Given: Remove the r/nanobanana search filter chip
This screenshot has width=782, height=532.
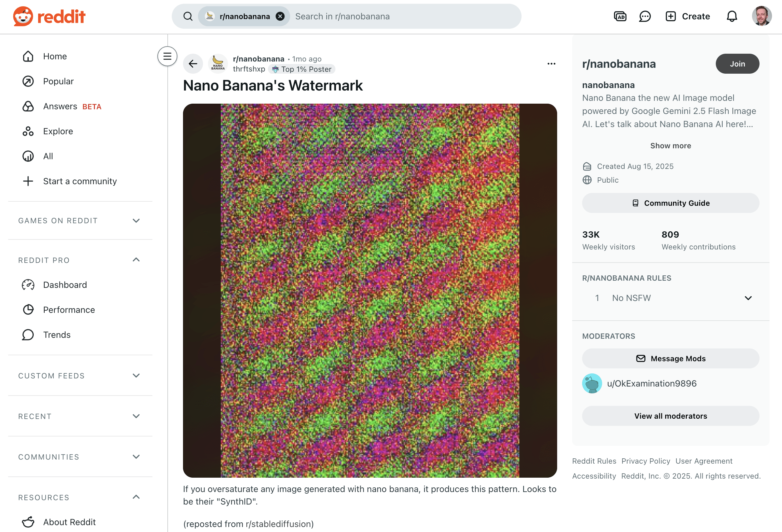Looking at the screenshot, I should [280, 16].
